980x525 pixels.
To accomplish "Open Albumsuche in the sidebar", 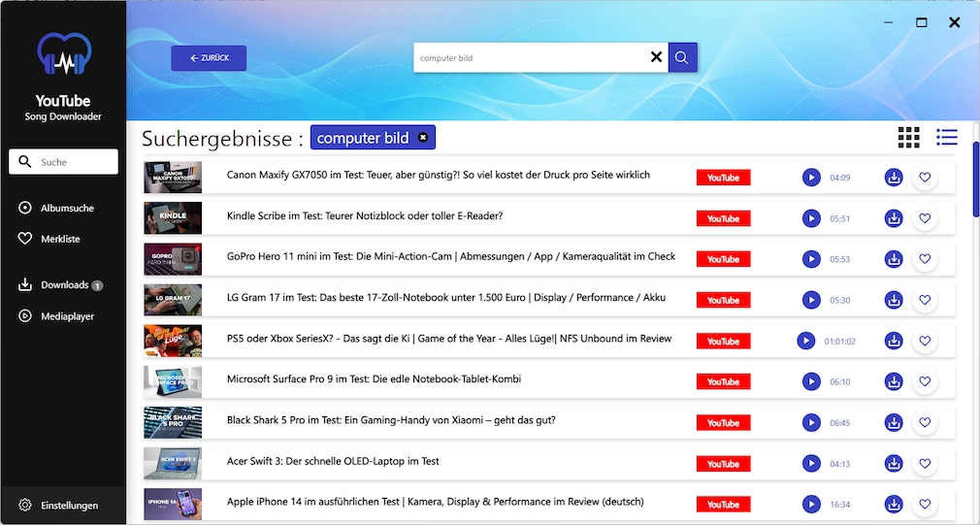I will point(66,208).
